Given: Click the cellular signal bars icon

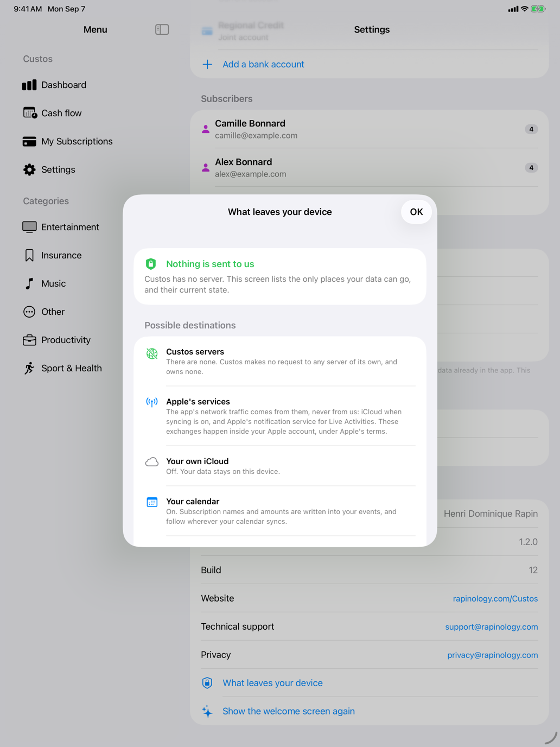Looking at the screenshot, I should [513, 9].
